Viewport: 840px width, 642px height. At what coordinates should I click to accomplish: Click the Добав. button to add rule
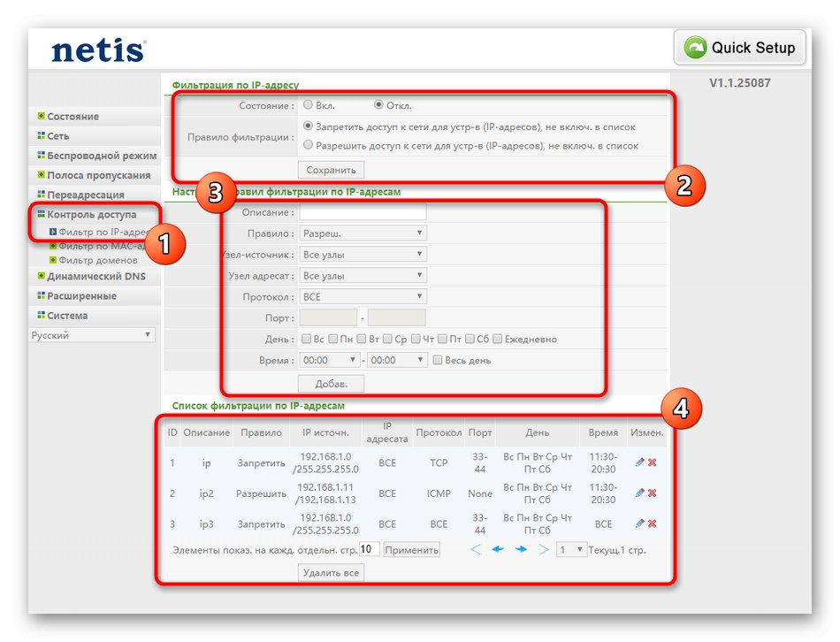(x=331, y=384)
